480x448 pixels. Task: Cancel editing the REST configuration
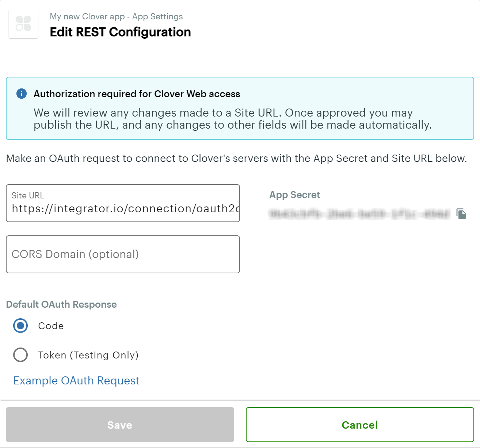[x=360, y=425]
